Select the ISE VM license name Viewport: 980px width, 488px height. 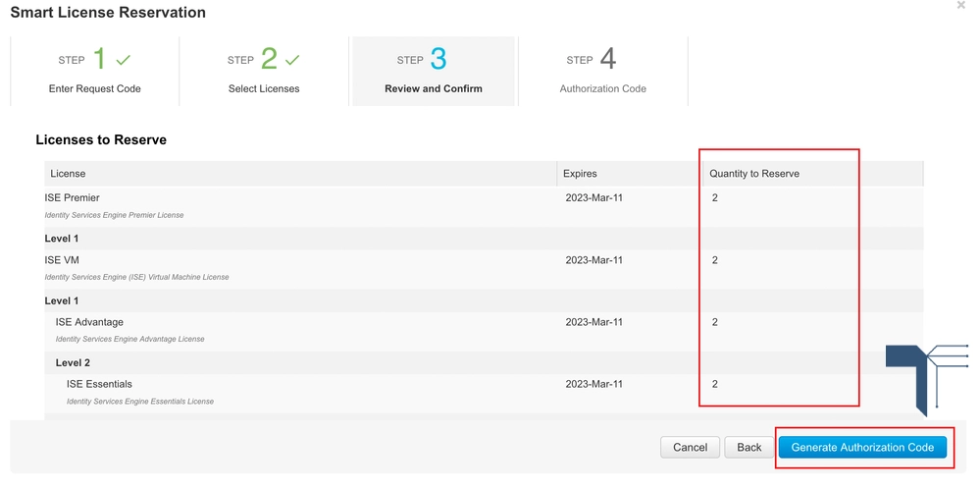(62, 260)
